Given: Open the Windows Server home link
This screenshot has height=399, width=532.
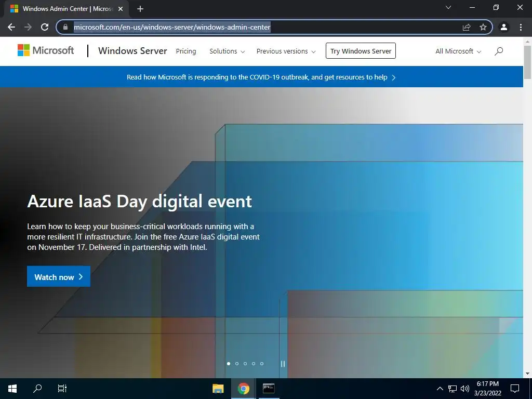Looking at the screenshot, I should point(132,51).
